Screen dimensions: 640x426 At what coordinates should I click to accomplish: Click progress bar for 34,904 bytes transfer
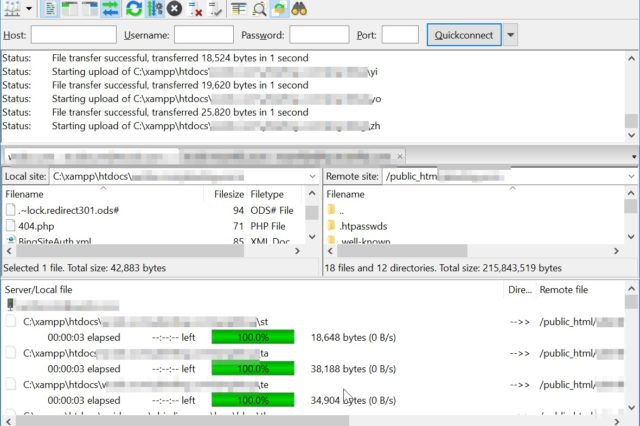(253, 400)
